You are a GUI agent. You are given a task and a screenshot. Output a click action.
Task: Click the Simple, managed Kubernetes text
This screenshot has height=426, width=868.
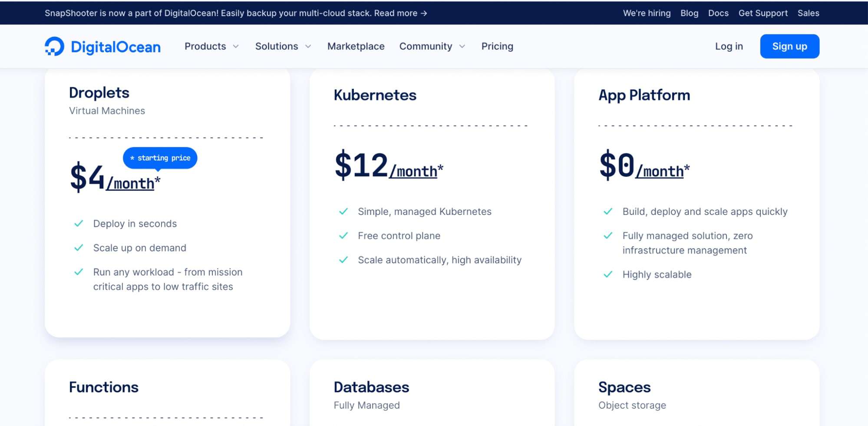[x=425, y=211]
